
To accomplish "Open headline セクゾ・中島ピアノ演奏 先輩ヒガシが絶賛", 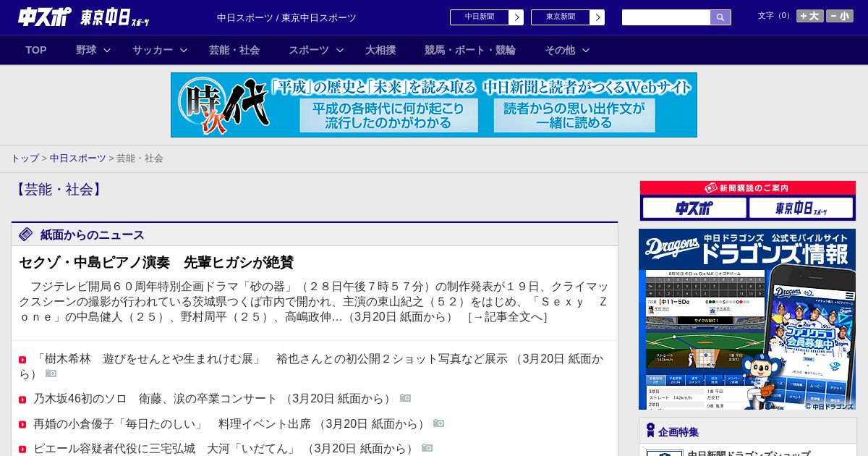I will [156, 262].
